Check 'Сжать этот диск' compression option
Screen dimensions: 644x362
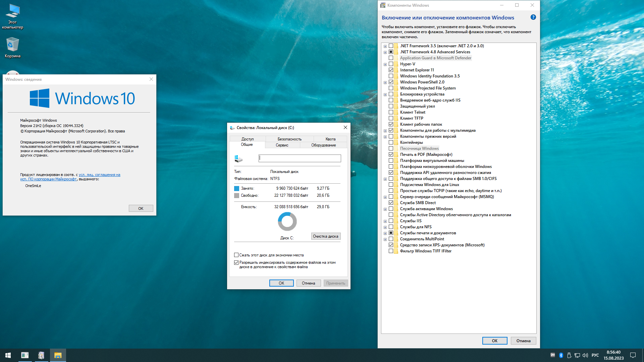236,255
